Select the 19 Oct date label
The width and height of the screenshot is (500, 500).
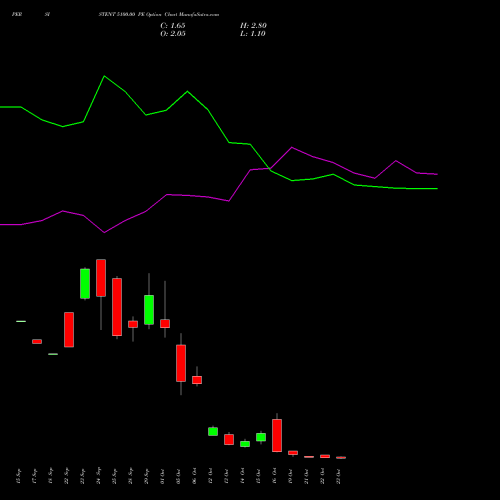[290, 476]
